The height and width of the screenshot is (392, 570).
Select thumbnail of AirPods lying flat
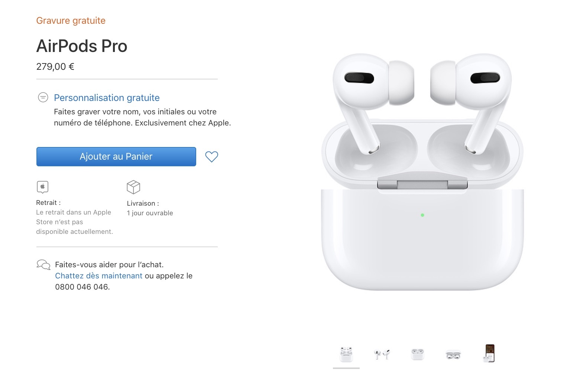(x=453, y=355)
